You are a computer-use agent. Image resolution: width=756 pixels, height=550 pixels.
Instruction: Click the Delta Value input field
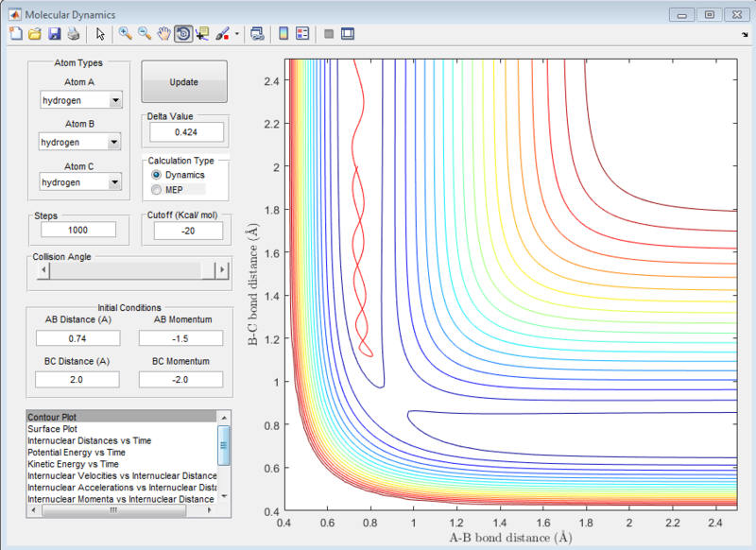click(x=186, y=132)
